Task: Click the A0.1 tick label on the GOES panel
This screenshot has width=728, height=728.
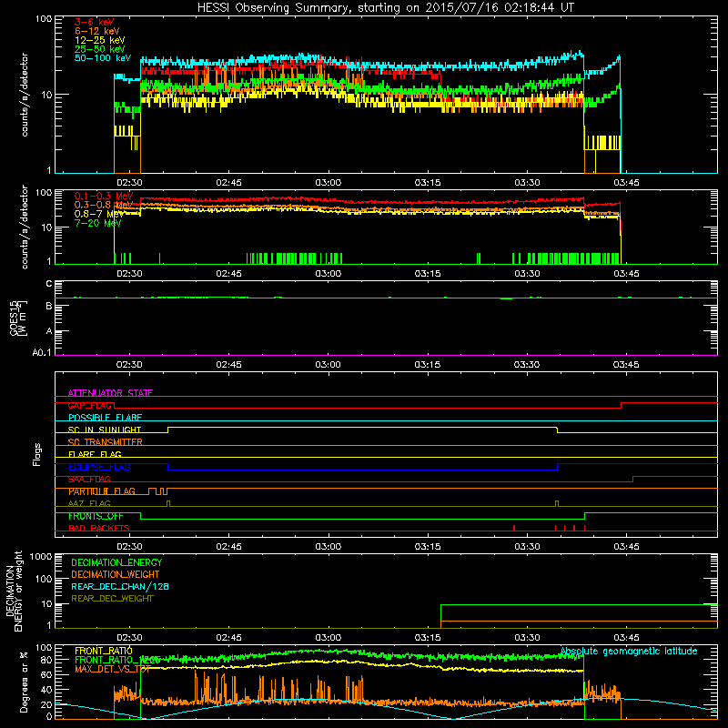Action: [42, 352]
